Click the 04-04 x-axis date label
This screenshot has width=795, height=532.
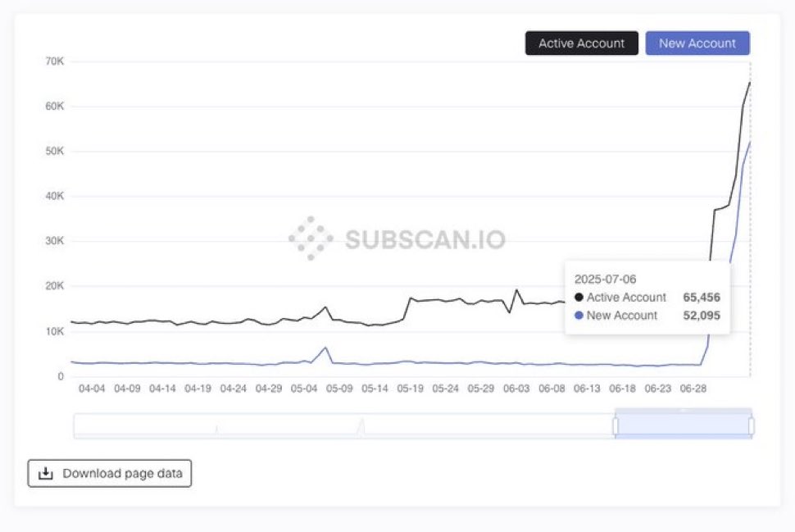(92, 389)
